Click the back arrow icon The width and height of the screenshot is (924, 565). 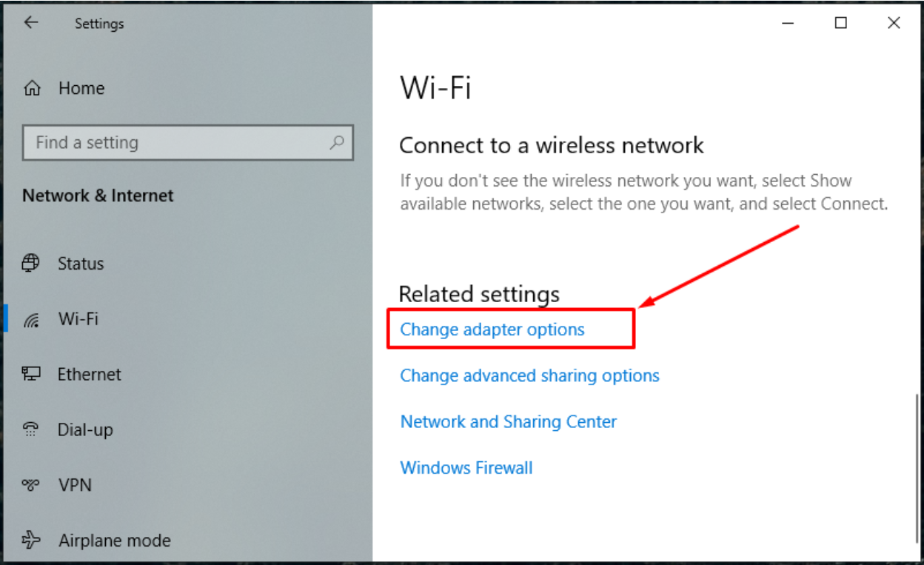[x=30, y=23]
